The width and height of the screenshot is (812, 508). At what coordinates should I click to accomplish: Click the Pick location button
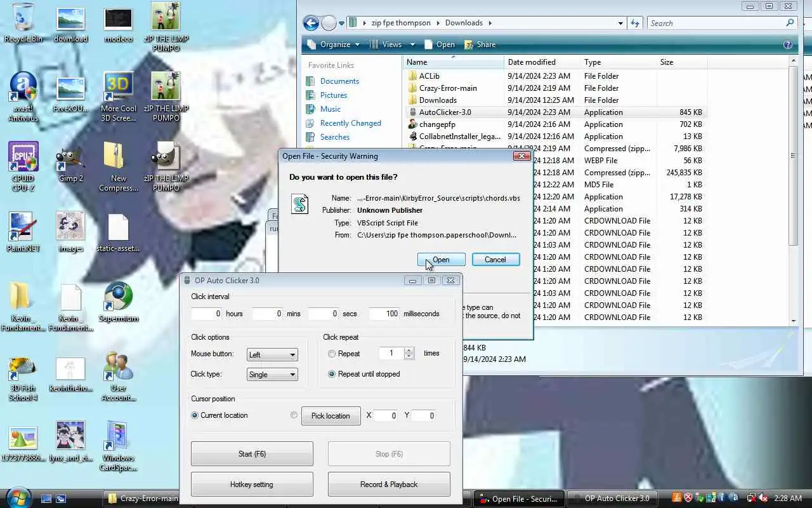(x=331, y=416)
